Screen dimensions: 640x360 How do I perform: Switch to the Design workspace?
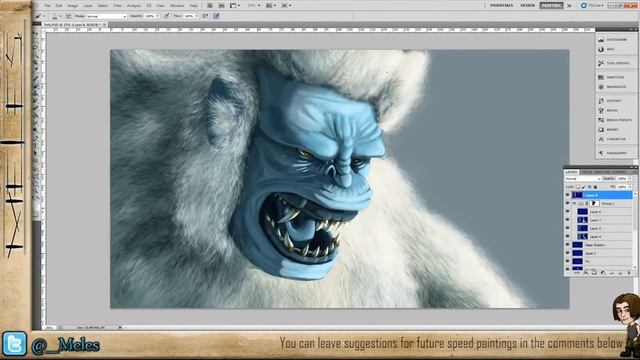pyautogui.click(x=527, y=5)
